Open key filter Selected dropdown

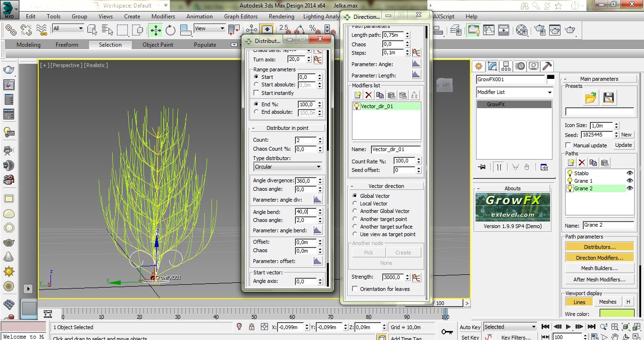[x=510, y=327]
